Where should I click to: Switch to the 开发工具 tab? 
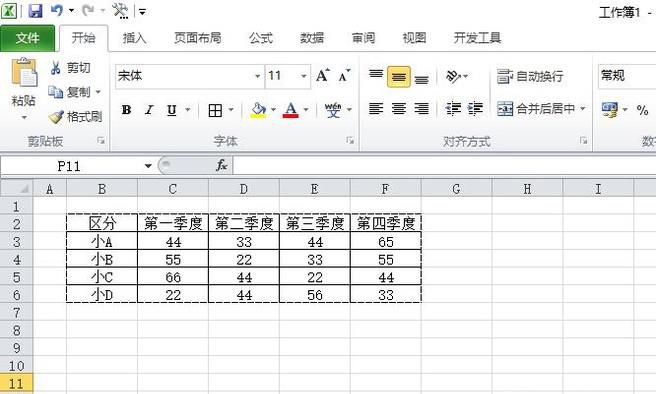coord(477,38)
